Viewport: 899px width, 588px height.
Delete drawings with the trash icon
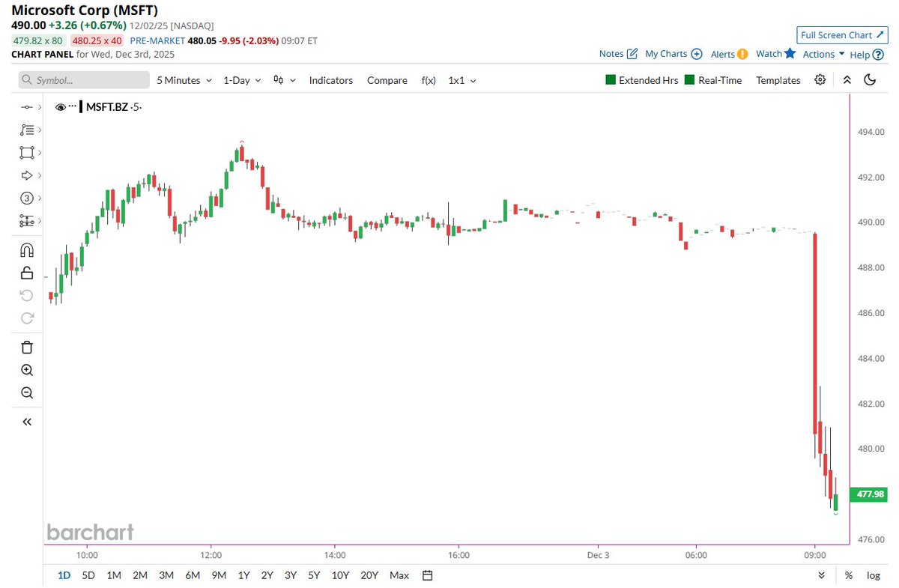point(27,347)
